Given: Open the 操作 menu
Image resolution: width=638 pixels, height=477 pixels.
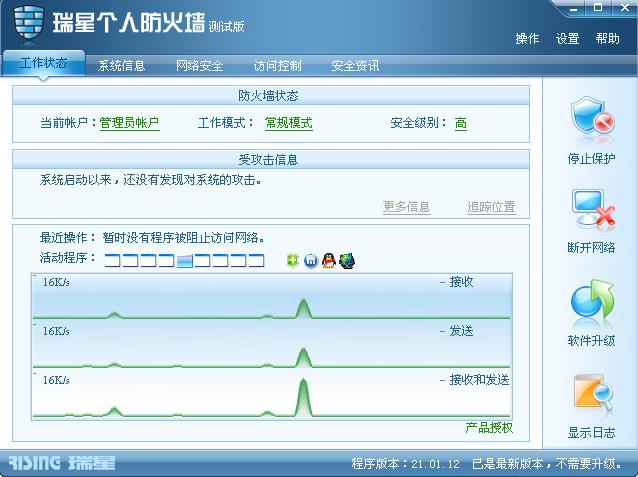Looking at the screenshot, I should [x=527, y=39].
